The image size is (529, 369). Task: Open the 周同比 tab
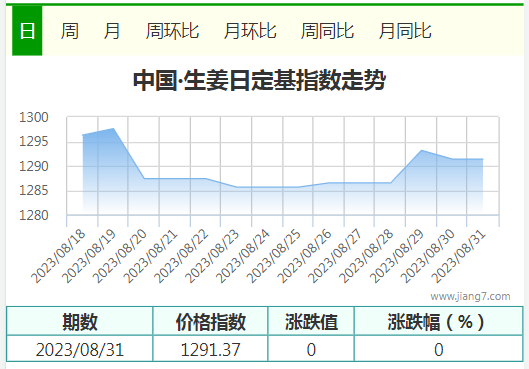click(x=327, y=31)
